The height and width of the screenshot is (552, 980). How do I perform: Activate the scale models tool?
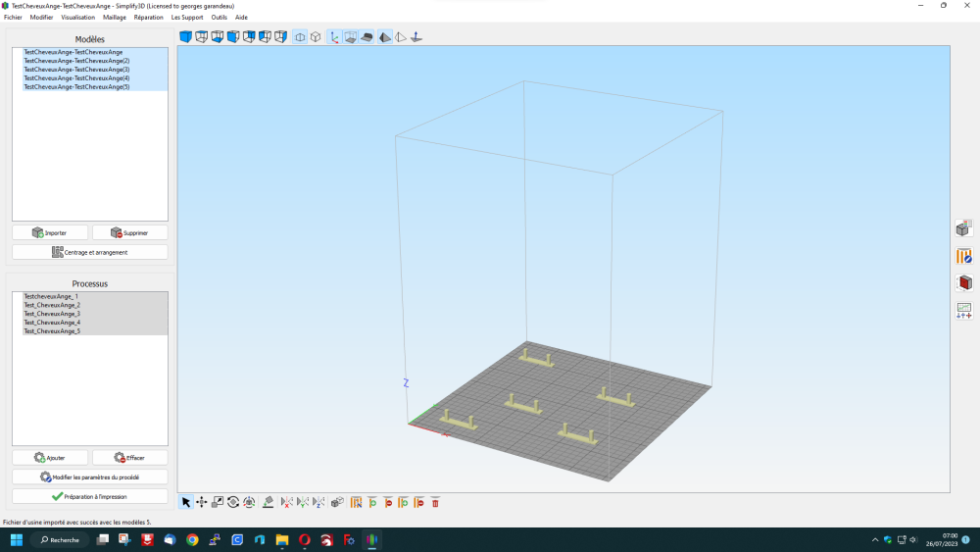tap(218, 502)
